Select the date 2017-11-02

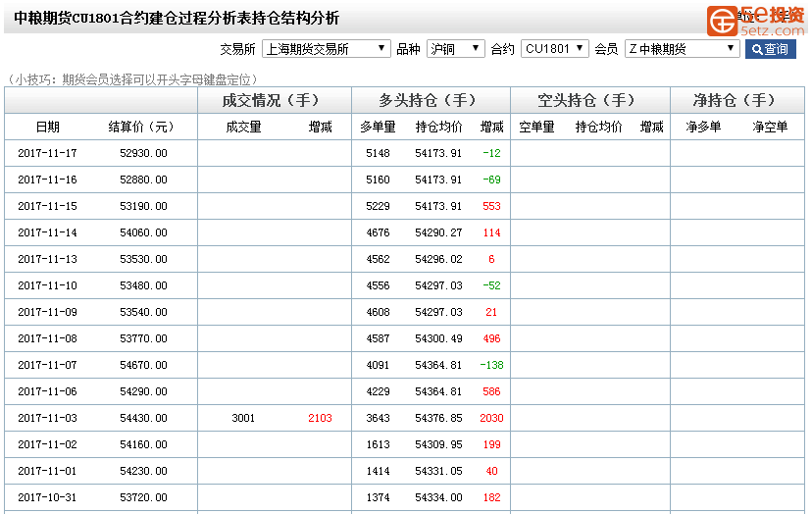pyautogui.click(x=47, y=444)
